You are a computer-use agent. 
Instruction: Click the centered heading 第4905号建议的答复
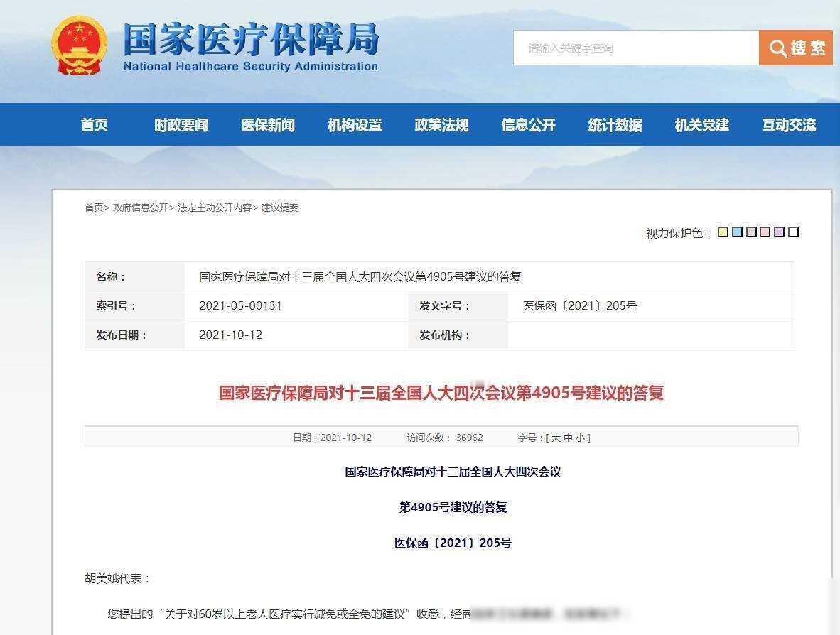pos(453,507)
